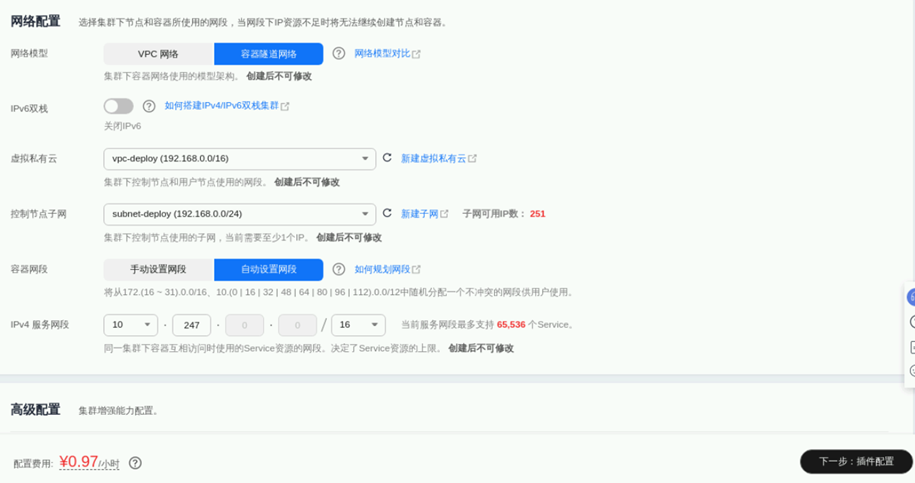
Task: Select VPC 网络 as the network model
Action: click(x=158, y=54)
